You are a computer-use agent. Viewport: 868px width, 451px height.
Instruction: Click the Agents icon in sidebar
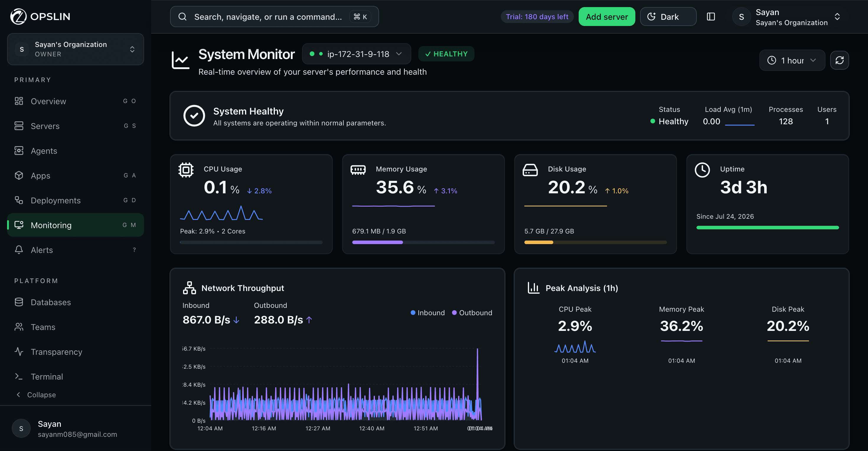(19, 151)
